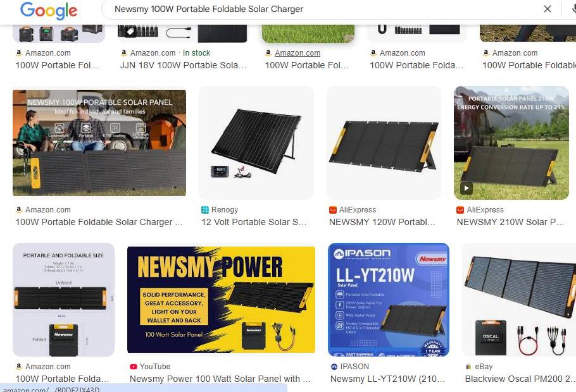The width and height of the screenshot is (576, 392).
Task: Open Newsmy Power 100 Watt YouTube title
Action: pyautogui.click(x=220, y=379)
